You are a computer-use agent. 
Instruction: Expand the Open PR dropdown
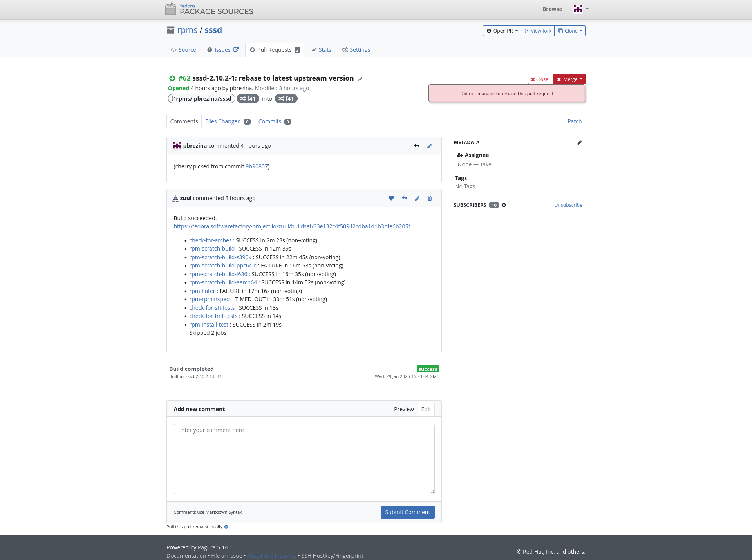click(502, 31)
